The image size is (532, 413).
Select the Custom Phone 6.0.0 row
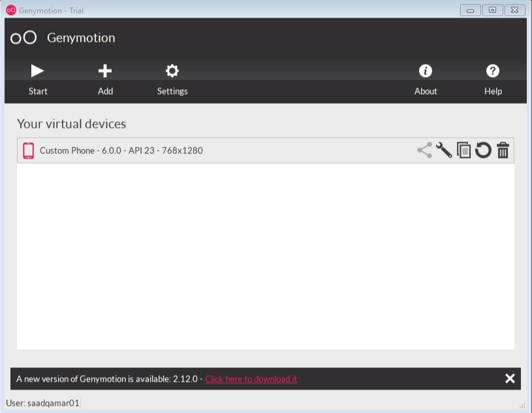[x=265, y=150]
